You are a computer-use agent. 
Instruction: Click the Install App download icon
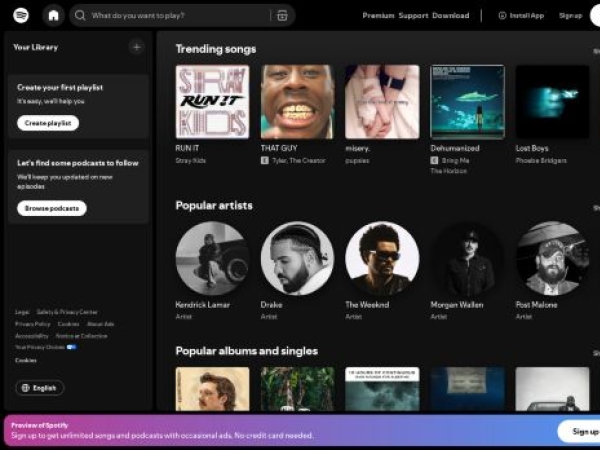502,15
